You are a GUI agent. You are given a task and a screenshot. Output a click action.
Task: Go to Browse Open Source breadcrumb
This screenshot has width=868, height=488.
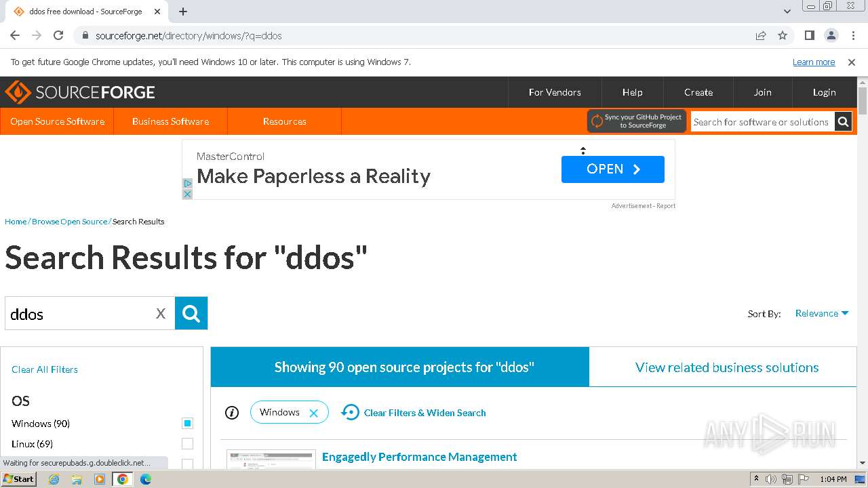pyautogui.click(x=69, y=222)
